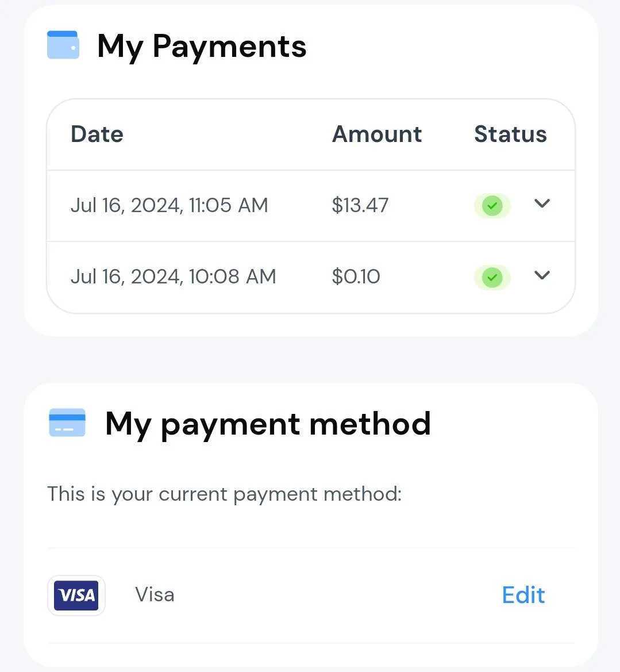620x672 pixels.
Task: Click the credit card icon beside My payment method
Action: pos(67,423)
